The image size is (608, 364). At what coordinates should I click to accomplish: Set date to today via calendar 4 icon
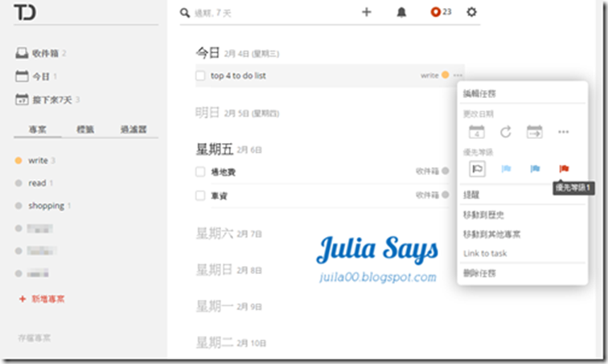click(477, 132)
